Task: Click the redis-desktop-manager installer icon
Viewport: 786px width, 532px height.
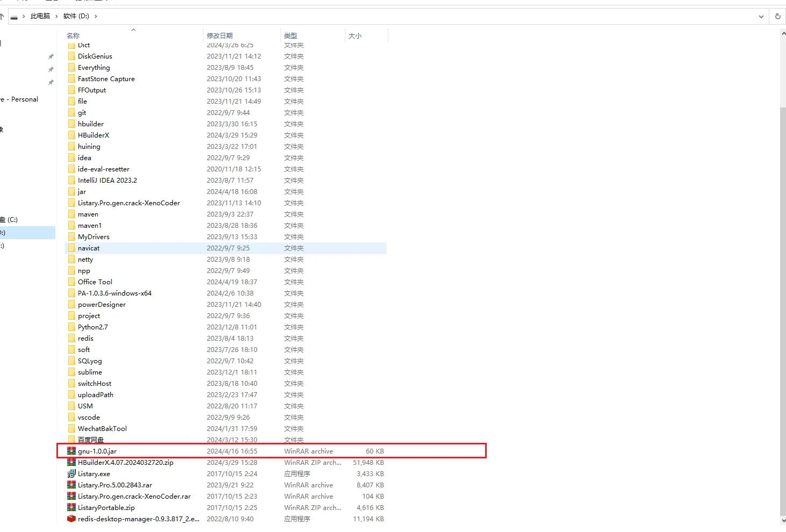Action: 71,519
